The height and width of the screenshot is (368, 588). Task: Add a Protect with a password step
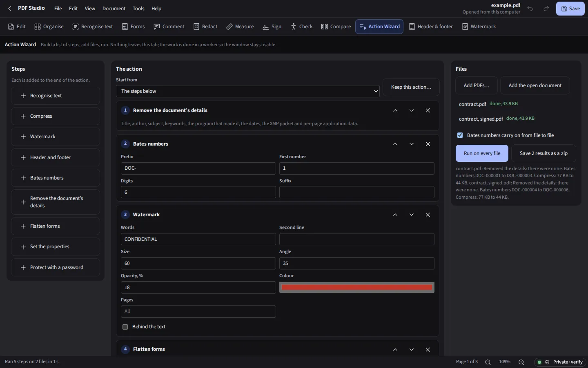[x=56, y=267]
